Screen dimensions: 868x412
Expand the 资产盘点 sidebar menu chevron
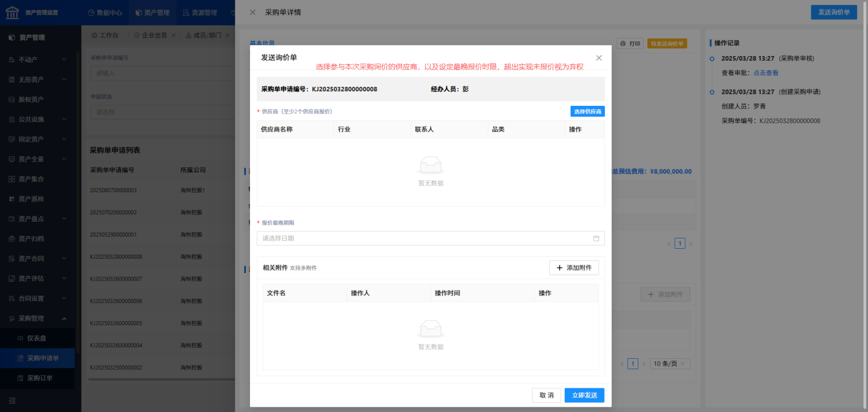pyautogui.click(x=64, y=219)
